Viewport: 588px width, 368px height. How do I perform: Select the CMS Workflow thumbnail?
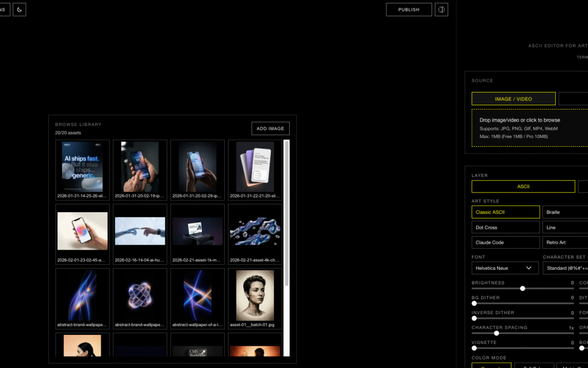pos(198,345)
